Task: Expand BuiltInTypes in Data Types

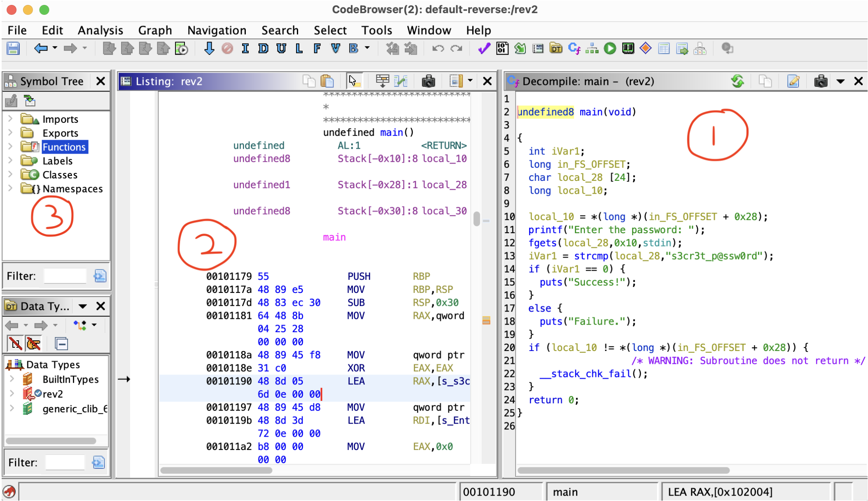Action: click(12, 379)
